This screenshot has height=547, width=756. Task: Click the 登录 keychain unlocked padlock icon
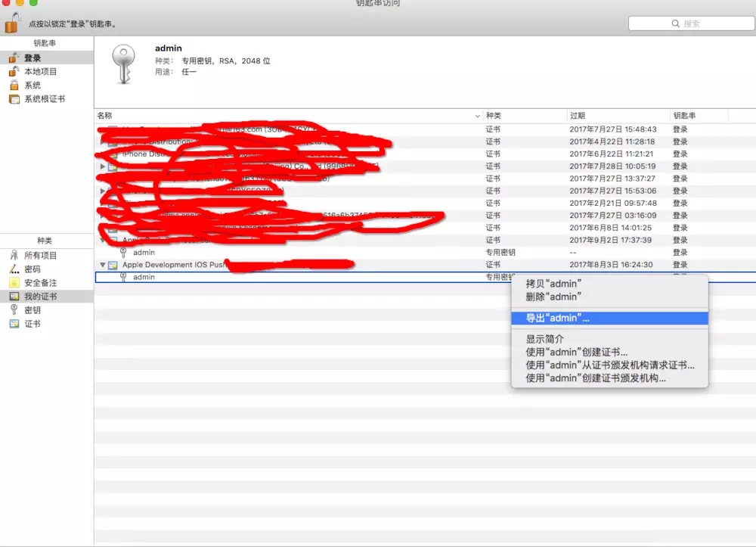[x=14, y=57]
